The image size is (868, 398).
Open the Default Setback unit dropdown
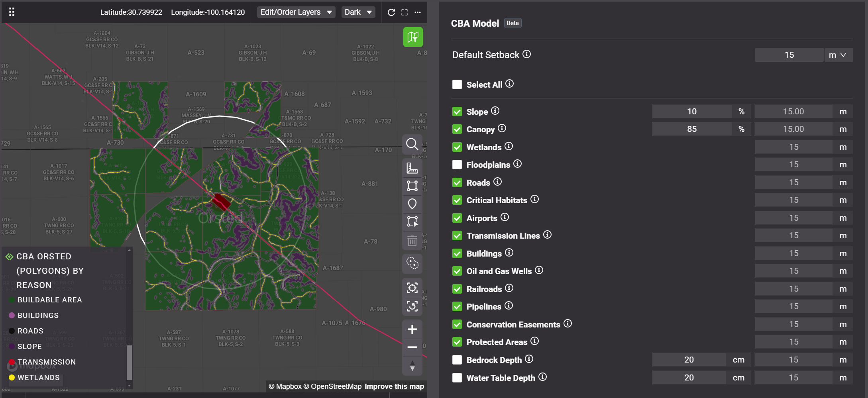(x=838, y=55)
